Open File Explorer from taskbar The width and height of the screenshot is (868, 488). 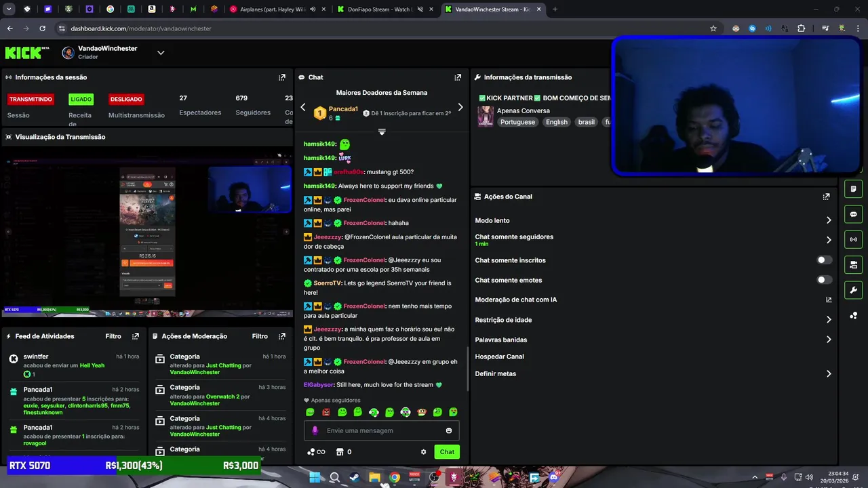pyautogui.click(x=374, y=477)
